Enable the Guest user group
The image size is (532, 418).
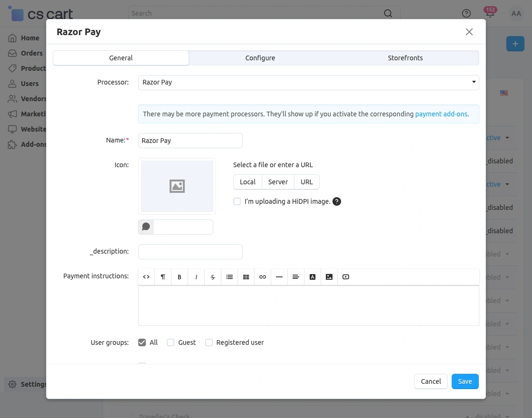point(170,342)
